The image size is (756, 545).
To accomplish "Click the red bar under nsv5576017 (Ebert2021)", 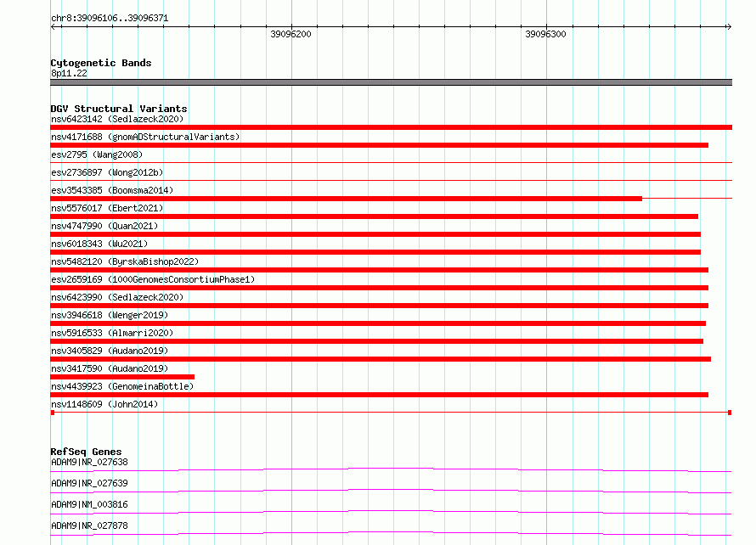I will point(374,216).
